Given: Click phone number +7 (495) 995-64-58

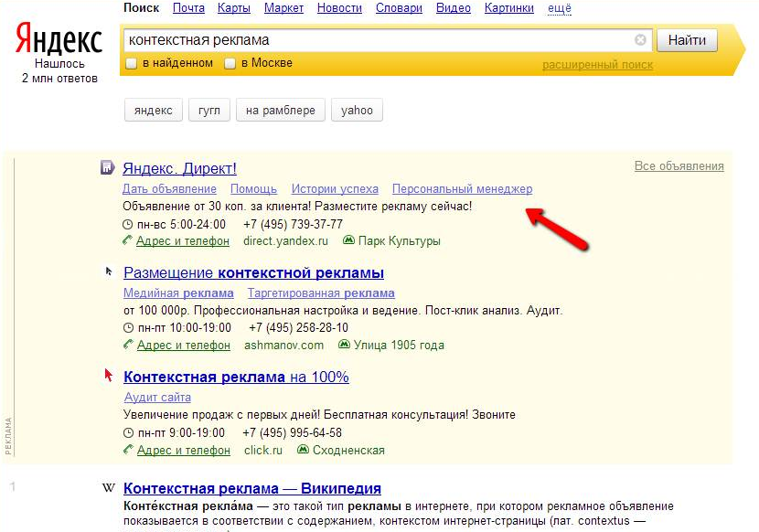Looking at the screenshot, I should coord(292,432).
